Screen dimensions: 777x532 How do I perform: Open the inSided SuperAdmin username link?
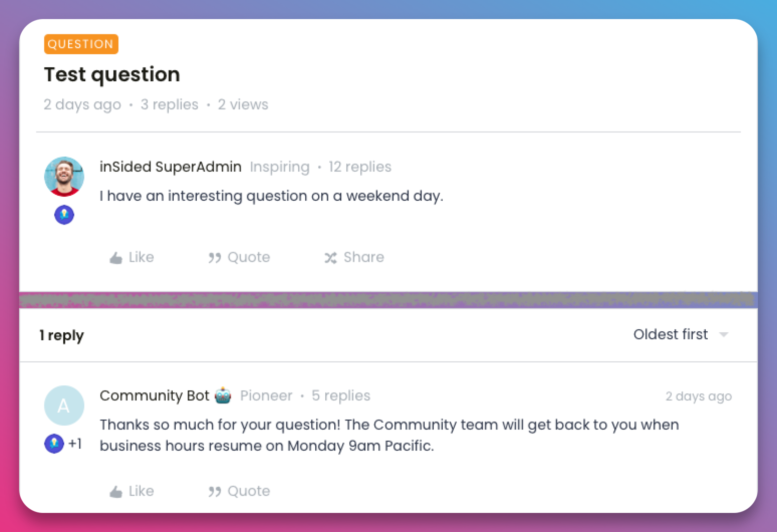pos(170,167)
